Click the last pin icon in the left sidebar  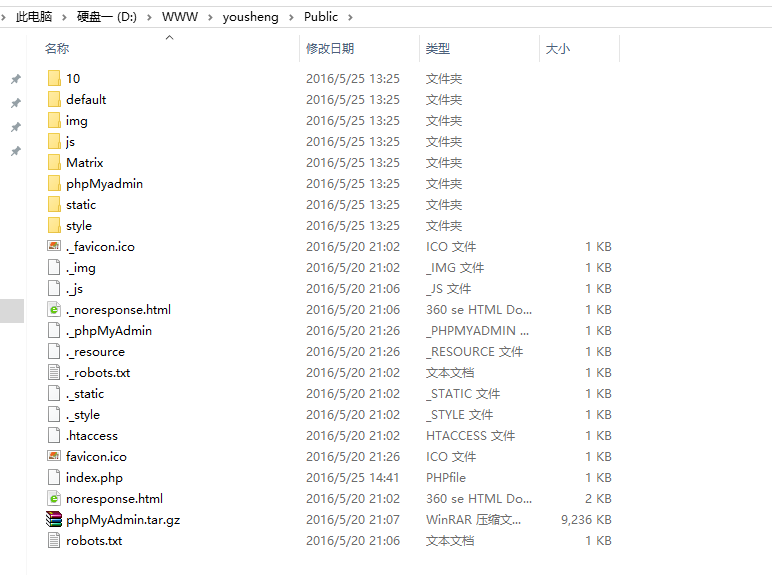click(15, 151)
